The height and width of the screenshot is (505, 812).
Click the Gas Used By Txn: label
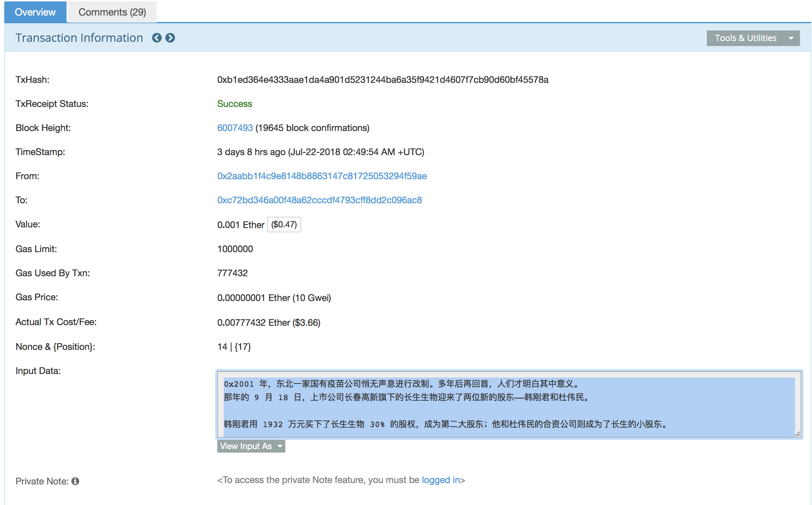point(53,273)
